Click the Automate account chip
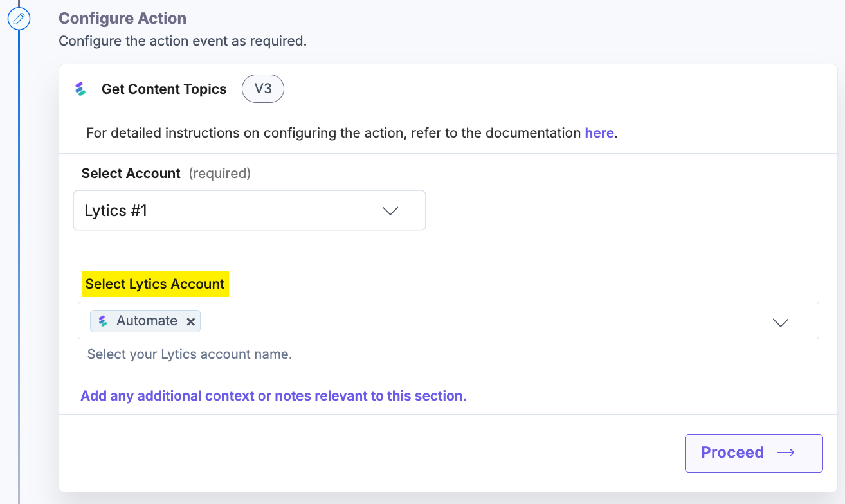Screen dimensions: 845x504 tap(145, 321)
